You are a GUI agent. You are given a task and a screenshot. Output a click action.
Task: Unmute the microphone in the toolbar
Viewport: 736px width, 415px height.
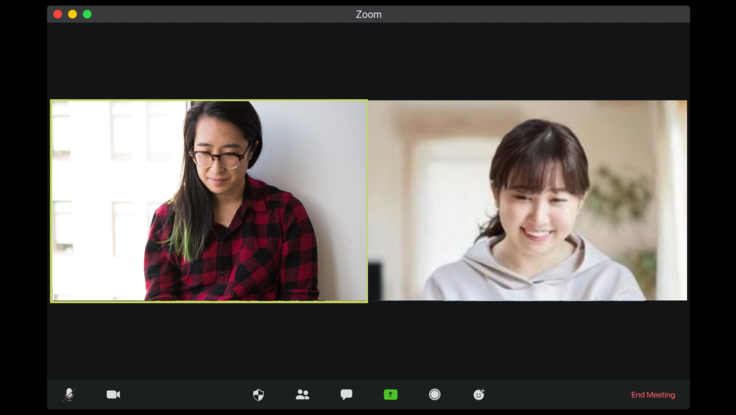click(x=69, y=394)
